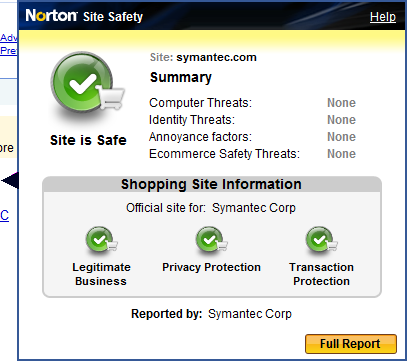Click the site name symantec.com

216,57
